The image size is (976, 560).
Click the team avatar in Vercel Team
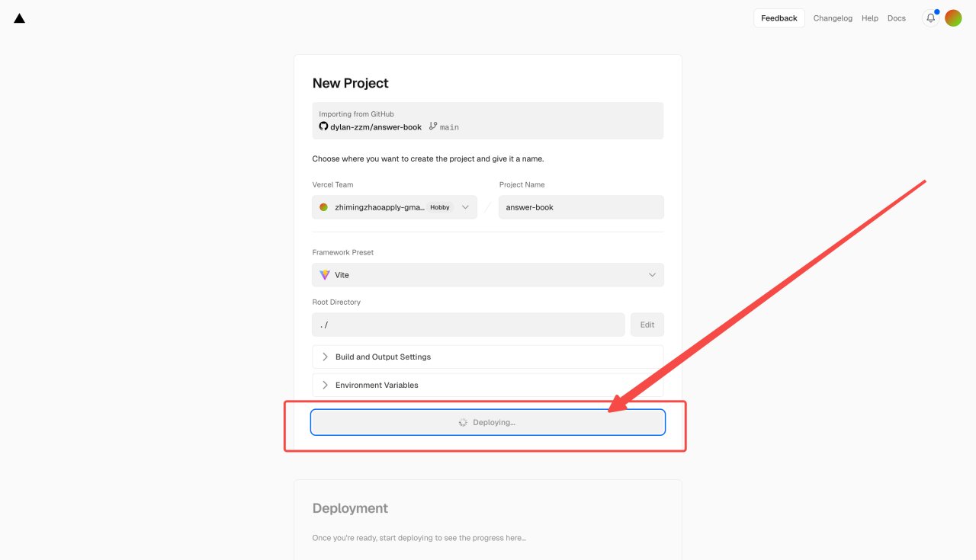[x=323, y=207]
